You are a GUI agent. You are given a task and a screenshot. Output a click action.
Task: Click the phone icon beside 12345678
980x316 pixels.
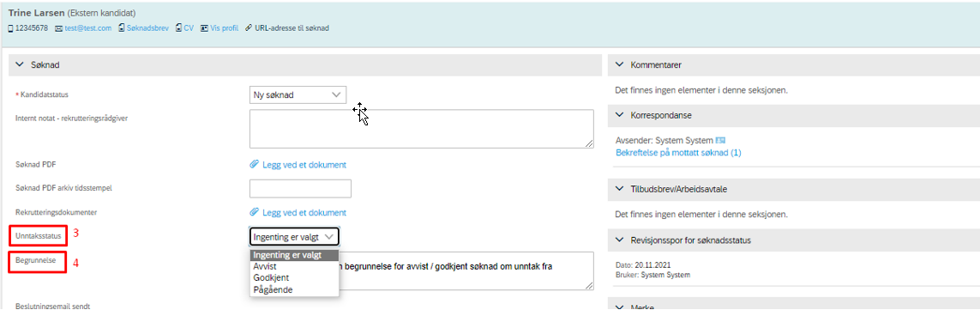pyautogui.click(x=10, y=28)
